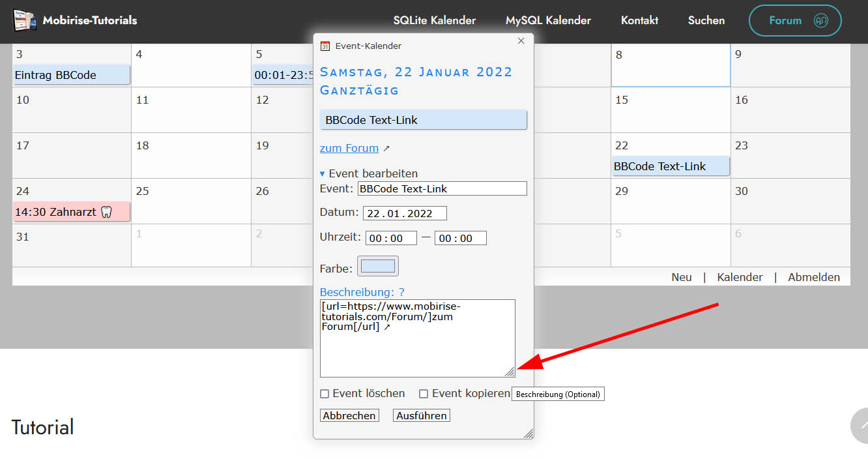
Task: Open the Farbe color picker swatch
Action: [x=378, y=266]
